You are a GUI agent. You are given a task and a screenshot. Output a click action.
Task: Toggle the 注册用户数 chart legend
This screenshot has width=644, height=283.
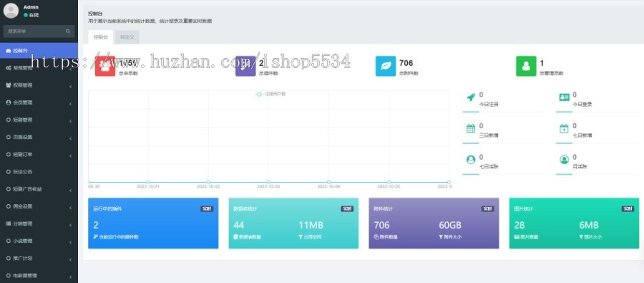click(x=270, y=94)
